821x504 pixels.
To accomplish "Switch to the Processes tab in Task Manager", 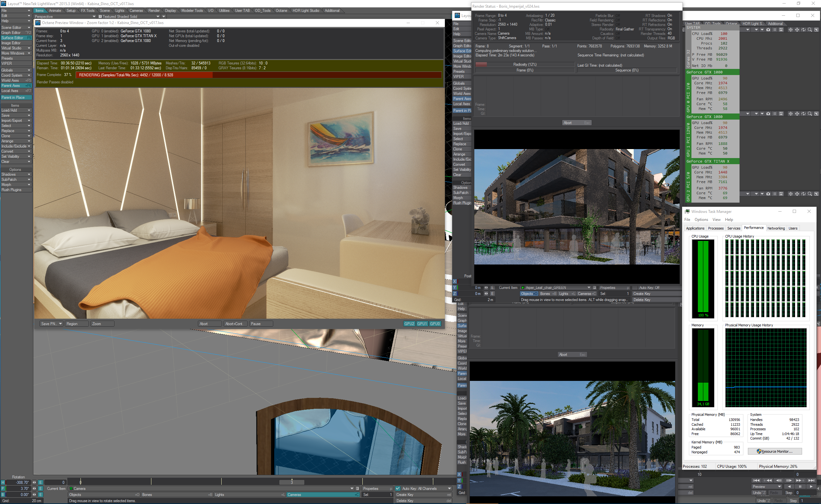I will click(x=715, y=228).
